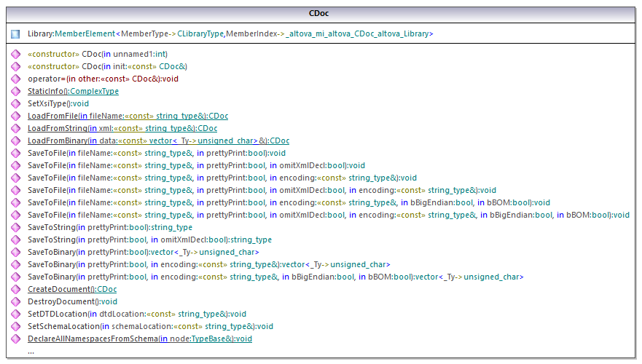
Task: Click the icon beside LoadFromBinary operation
Action: [15, 141]
